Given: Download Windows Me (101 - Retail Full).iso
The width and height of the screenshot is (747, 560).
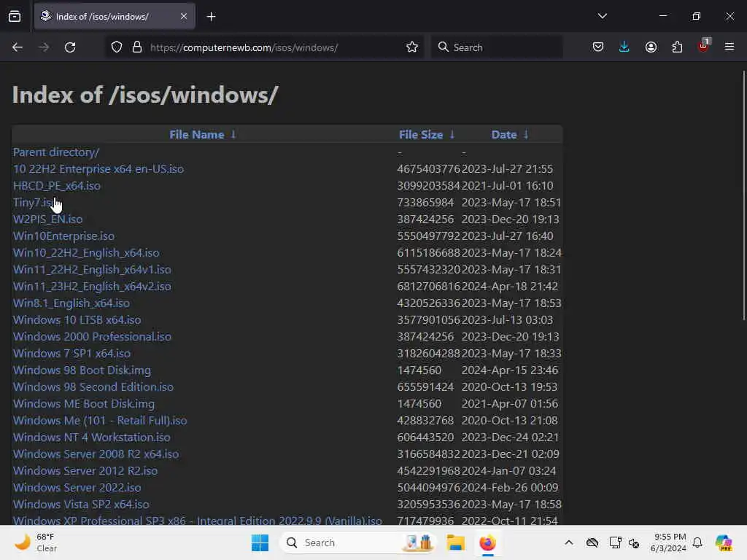Looking at the screenshot, I should point(99,421).
